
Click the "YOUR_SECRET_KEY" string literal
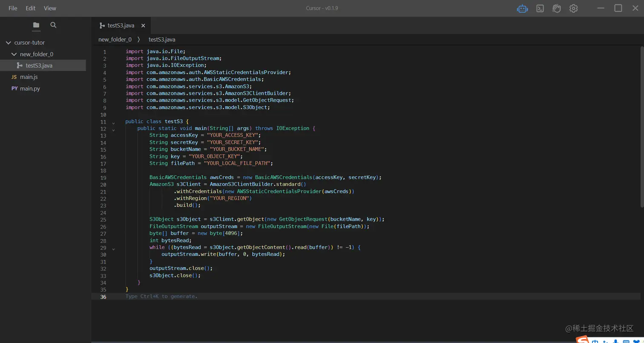[x=232, y=142]
